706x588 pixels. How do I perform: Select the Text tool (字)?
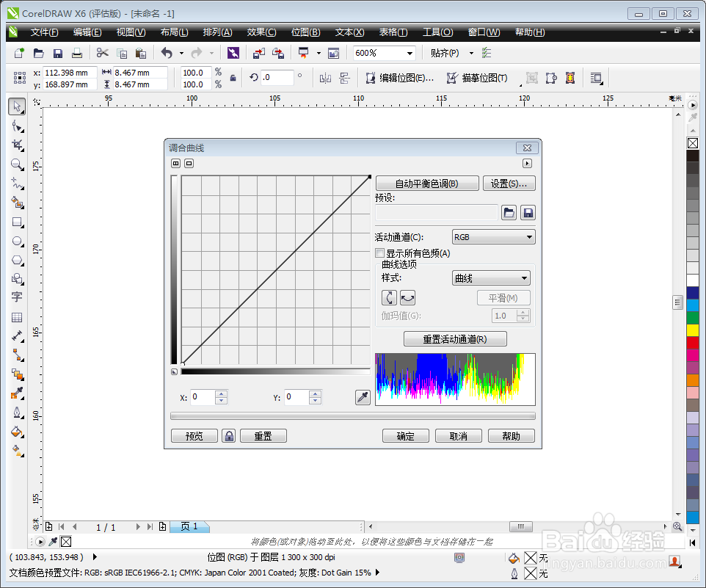(x=18, y=297)
